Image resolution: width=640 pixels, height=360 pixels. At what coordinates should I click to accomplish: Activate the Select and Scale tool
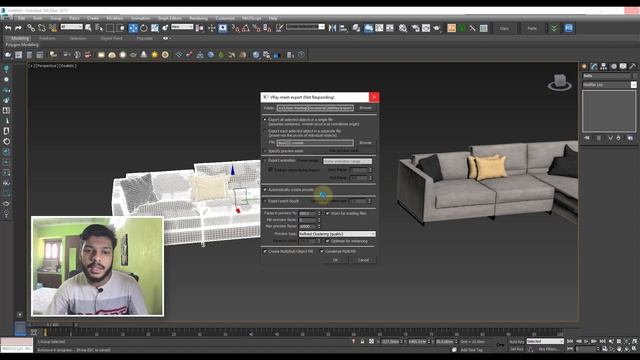coord(155,28)
